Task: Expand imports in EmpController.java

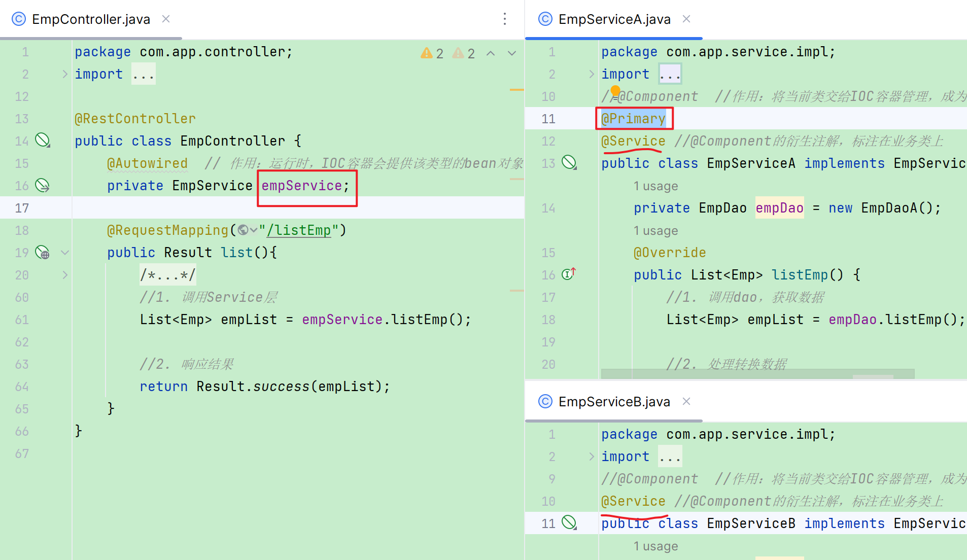Action: (65, 74)
